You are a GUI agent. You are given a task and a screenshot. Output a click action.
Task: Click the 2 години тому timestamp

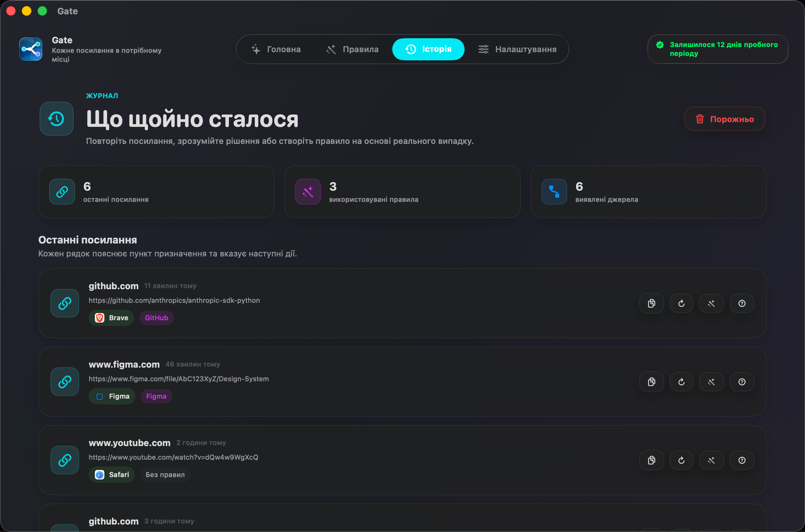coord(201,443)
